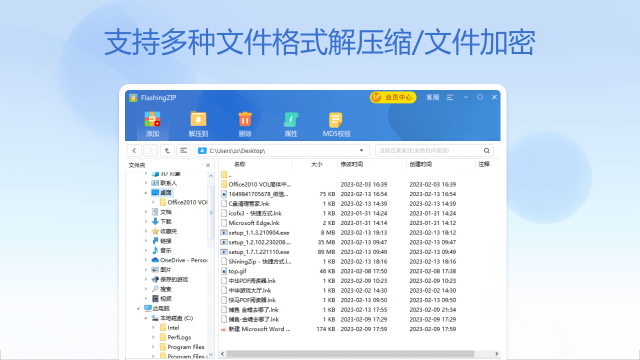Expand the Office2010 VOL tree node

point(153,202)
